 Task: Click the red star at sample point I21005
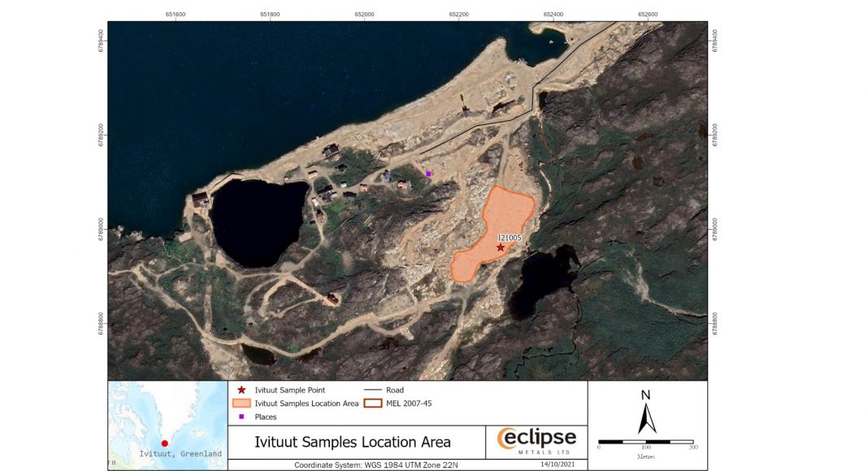[x=501, y=248]
